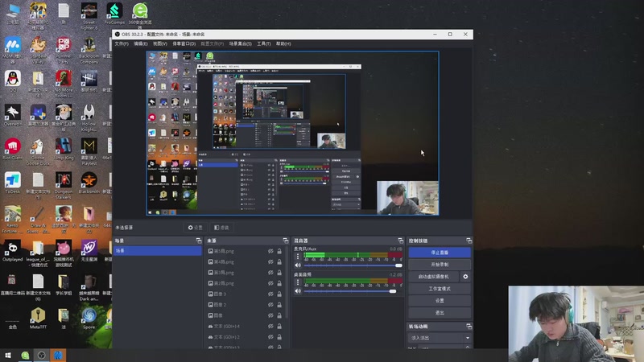
Task: Open Dungeon Stalkers desktop shortcut
Action: (x=64, y=186)
